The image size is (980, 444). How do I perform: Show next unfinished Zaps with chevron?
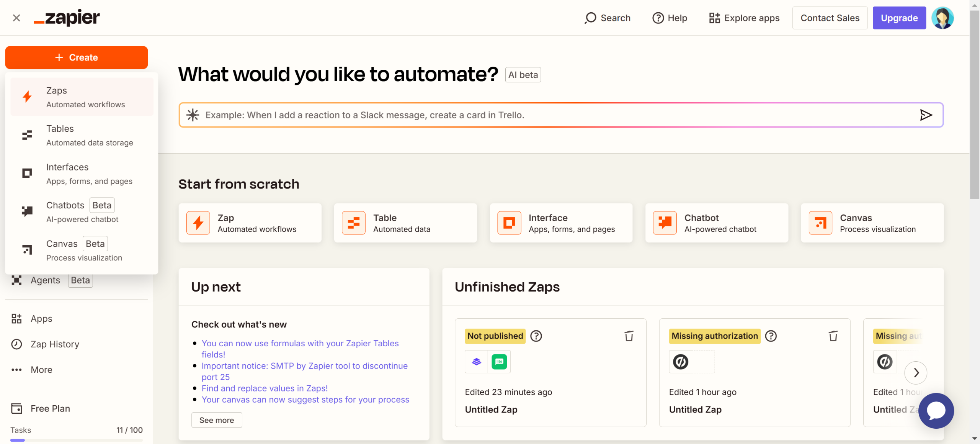coord(916,373)
